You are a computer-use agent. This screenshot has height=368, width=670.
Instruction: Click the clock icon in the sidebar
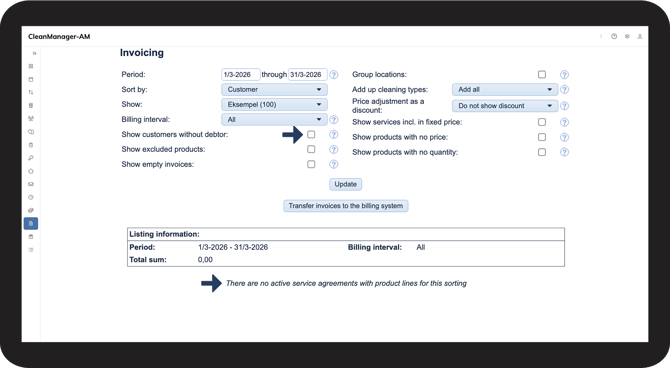pyautogui.click(x=31, y=197)
